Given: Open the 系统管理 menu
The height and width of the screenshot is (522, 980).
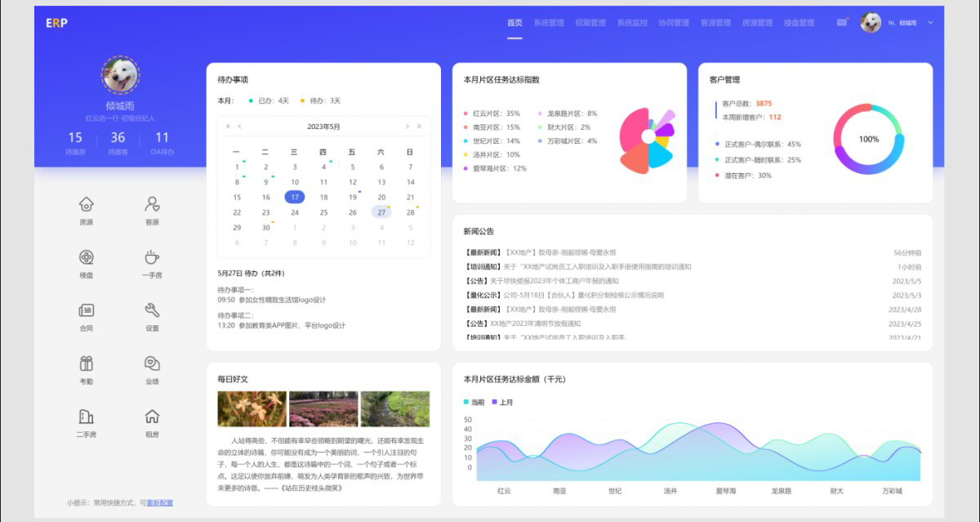Looking at the screenshot, I should point(549,23).
